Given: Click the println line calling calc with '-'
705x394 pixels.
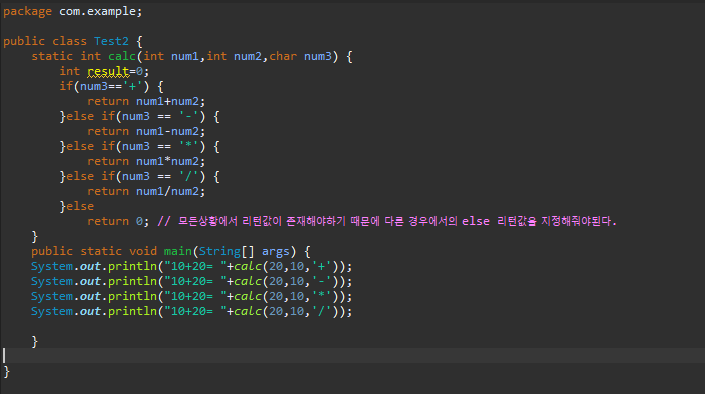Looking at the screenshot, I should (x=192, y=282).
